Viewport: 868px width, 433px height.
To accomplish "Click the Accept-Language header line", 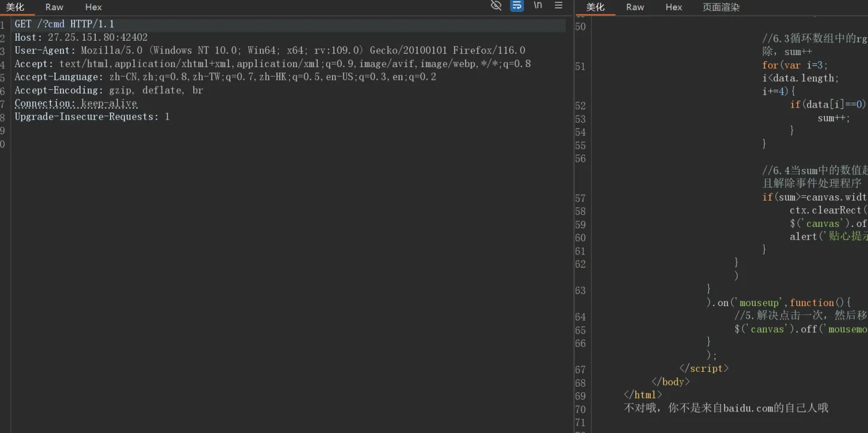I will pyautogui.click(x=226, y=77).
